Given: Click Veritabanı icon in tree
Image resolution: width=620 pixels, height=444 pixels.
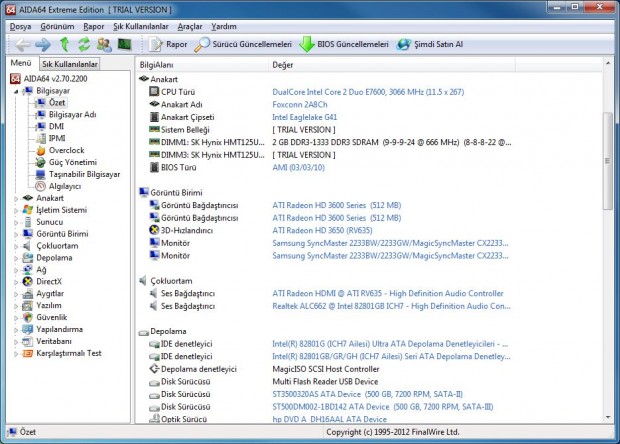Looking at the screenshot, I should click(x=28, y=341).
